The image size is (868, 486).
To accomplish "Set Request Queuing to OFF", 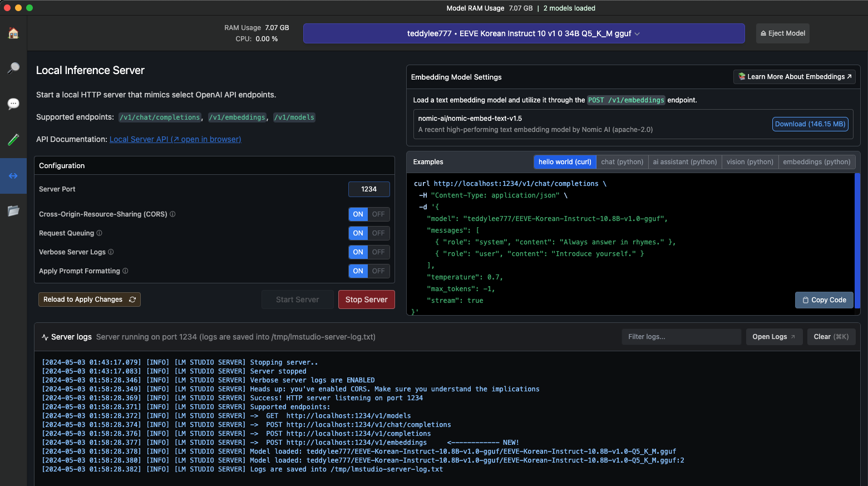I will point(378,233).
